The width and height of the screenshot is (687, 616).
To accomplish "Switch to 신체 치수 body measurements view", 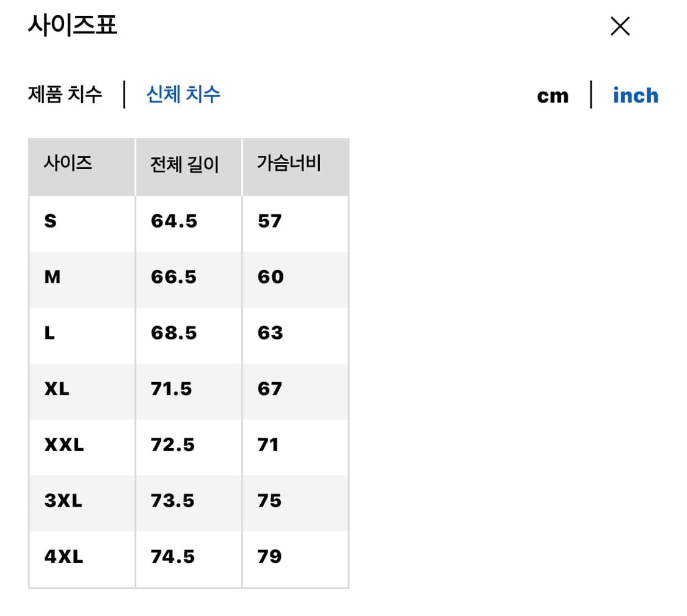I will point(183,94).
